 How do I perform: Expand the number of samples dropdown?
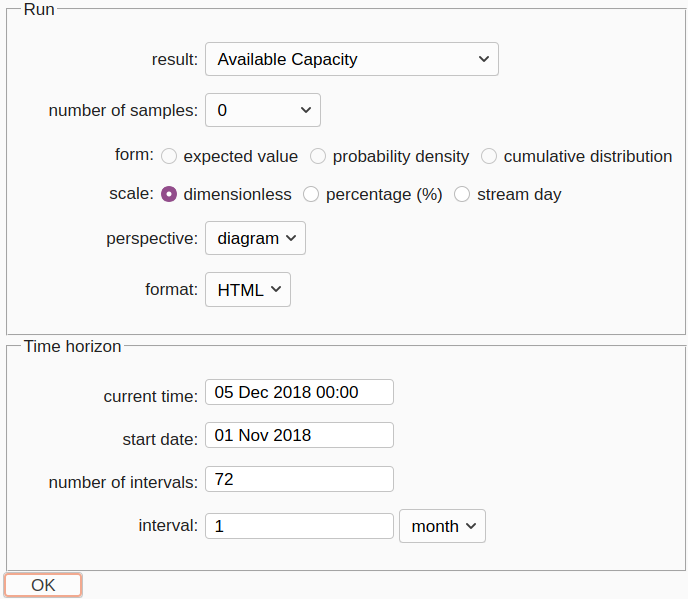coord(262,110)
